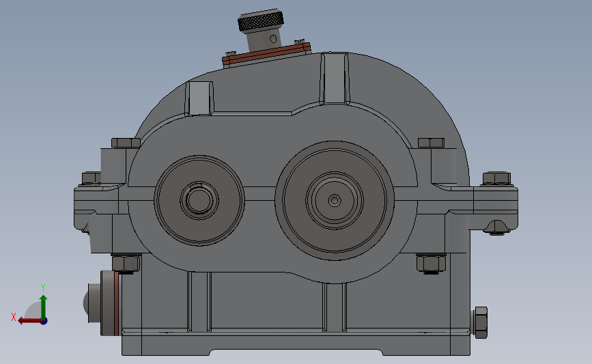Select the left bearing end cover's outer ring
The height and width of the screenshot is (364, 592).
pyautogui.click(x=199, y=200)
